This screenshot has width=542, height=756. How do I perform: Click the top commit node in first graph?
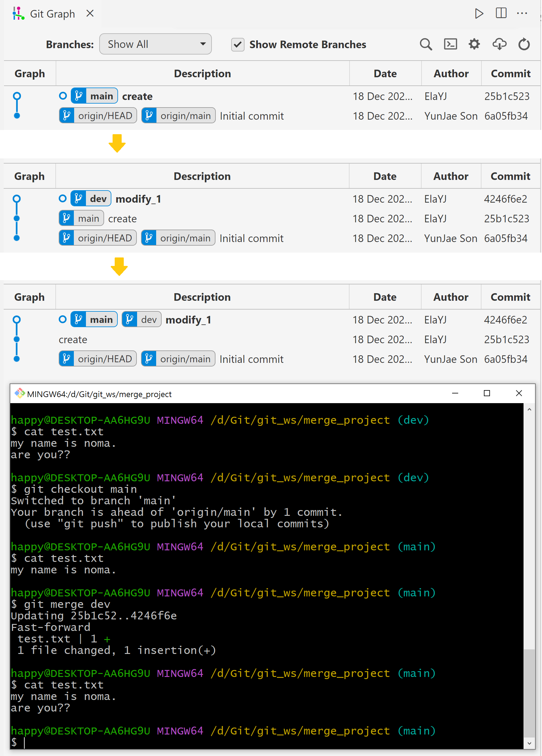coord(17,96)
